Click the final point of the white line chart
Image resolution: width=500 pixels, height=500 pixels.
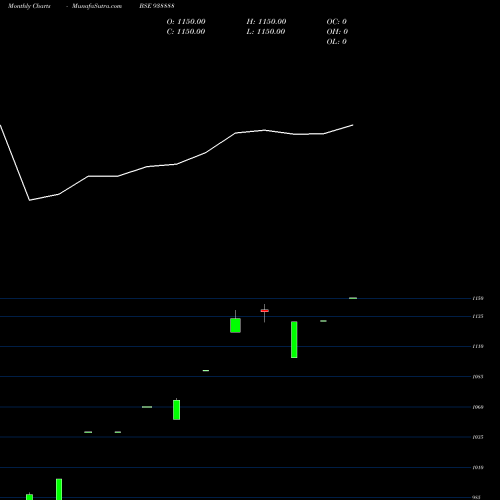point(353,125)
